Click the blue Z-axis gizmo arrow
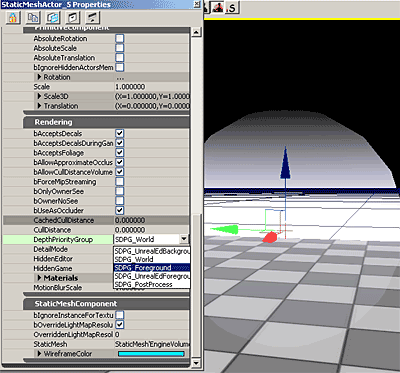The width and height of the screenshot is (400, 373). 285,163
